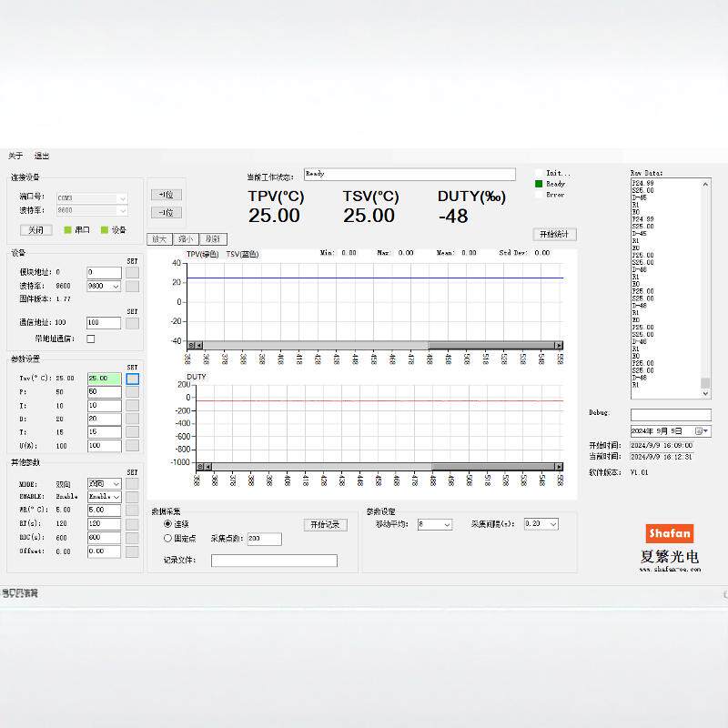Click the 通信地址 100 input field
The image size is (728, 728).
(104, 323)
